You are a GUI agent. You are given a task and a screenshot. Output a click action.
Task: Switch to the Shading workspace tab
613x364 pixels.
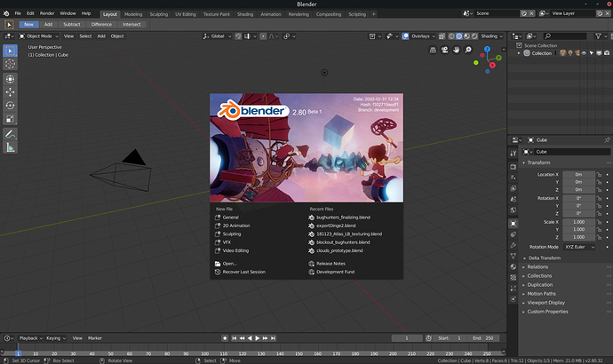click(245, 14)
